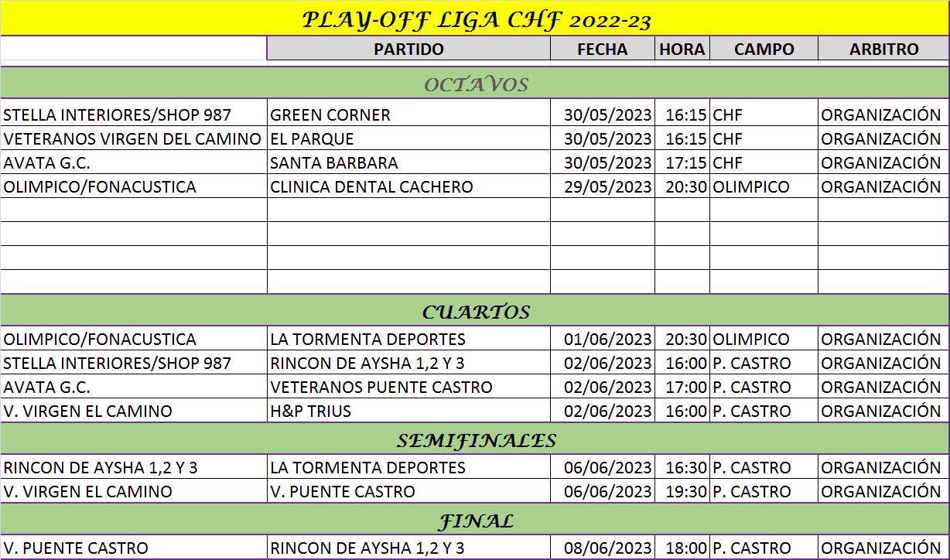Click the H&P TRIUS cell
Image resolution: width=950 pixels, height=560 pixels.
point(408,411)
